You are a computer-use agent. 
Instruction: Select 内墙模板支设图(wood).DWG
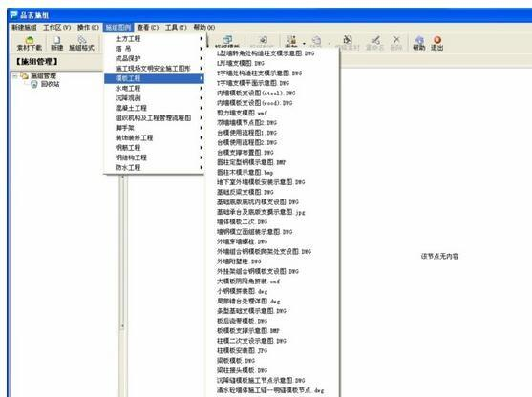[254, 103]
